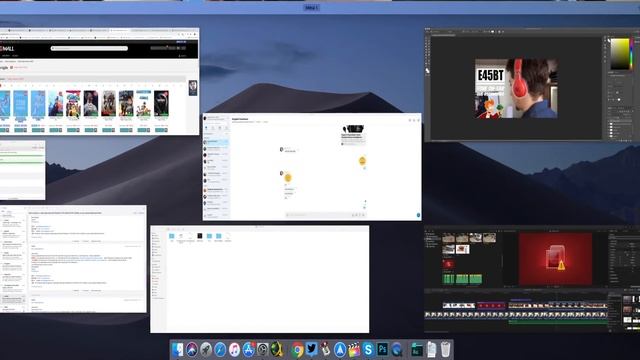Open Adobe Audition Au icon in the Dock
The image size is (640, 360).
click(x=417, y=350)
